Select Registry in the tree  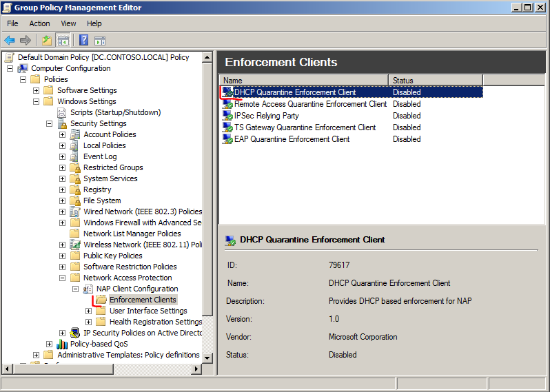point(97,189)
